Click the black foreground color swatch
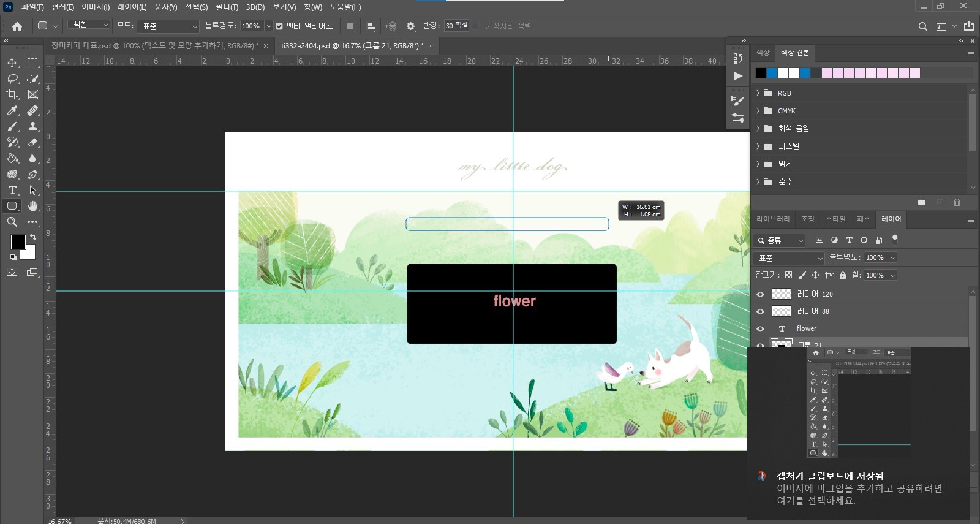Screen dimensions: 980x524 18,241
